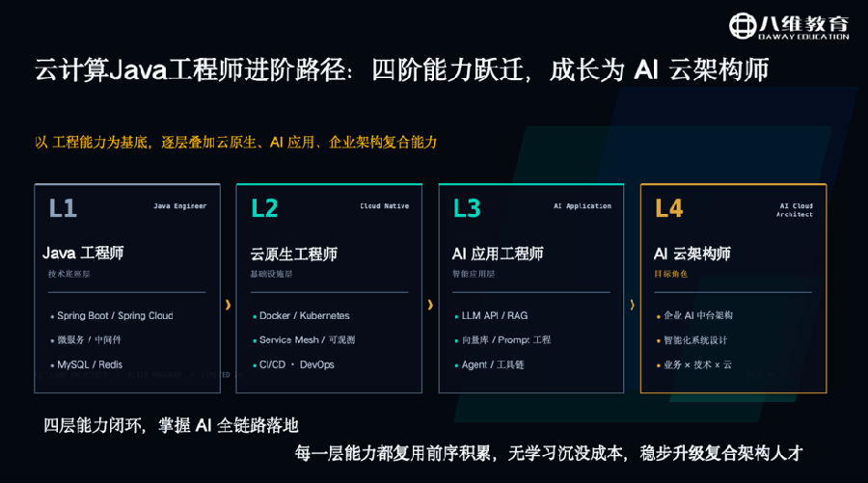Click the gray L1 level label
Viewport: 868px width, 483px height.
(63, 208)
